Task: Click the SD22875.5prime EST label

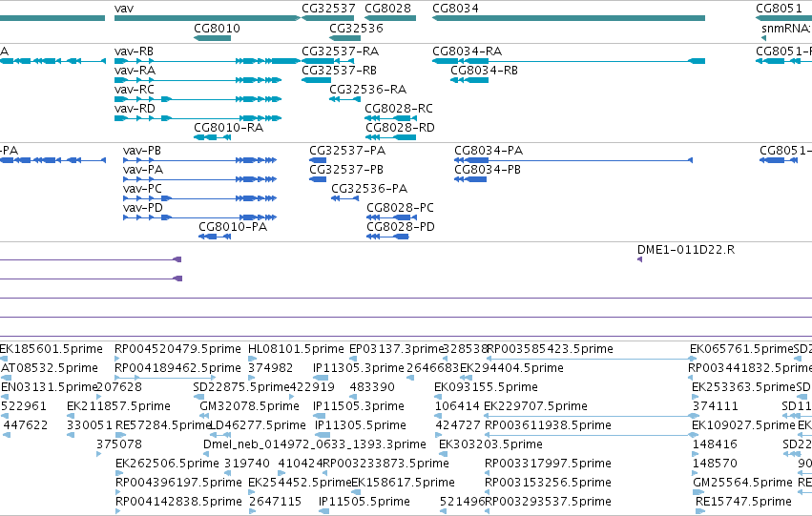Action: tap(240, 387)
